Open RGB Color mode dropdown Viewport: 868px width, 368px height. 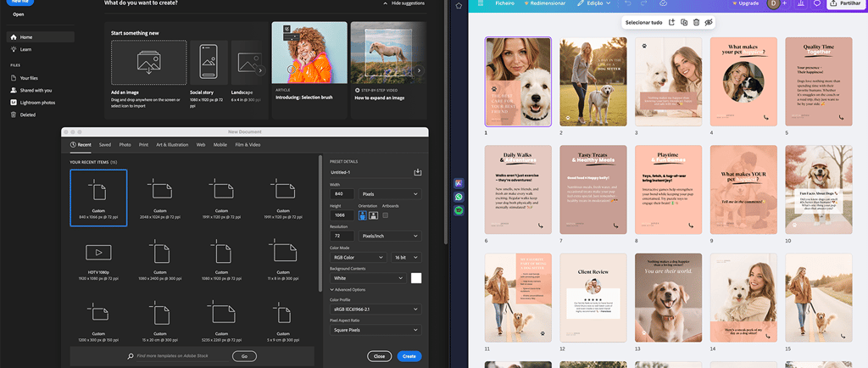click(x=359, y=257)
